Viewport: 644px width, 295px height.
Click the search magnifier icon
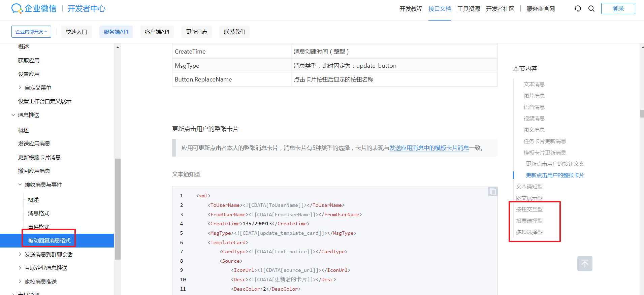[591, 9]
